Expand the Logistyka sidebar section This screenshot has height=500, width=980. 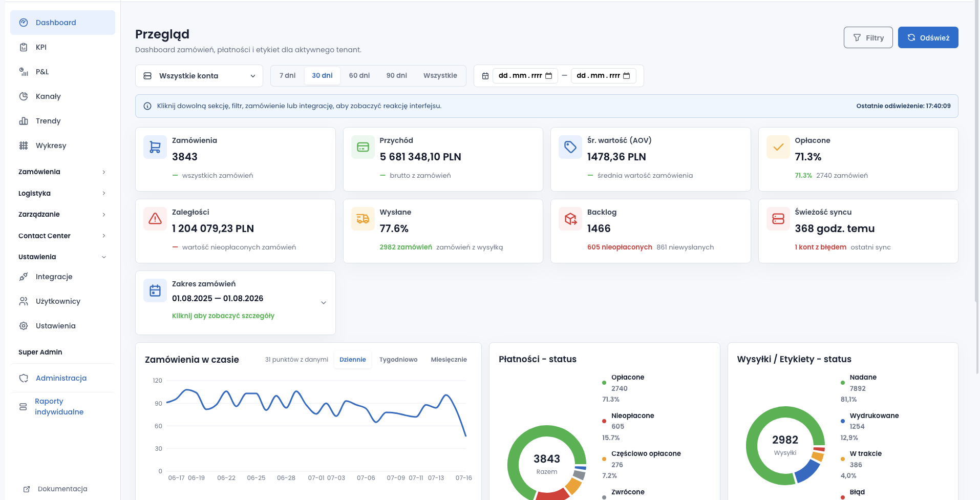(62, 193)
